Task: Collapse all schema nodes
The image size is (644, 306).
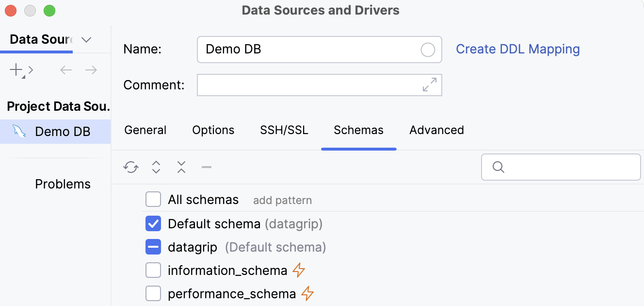Action: pos(181,167)
